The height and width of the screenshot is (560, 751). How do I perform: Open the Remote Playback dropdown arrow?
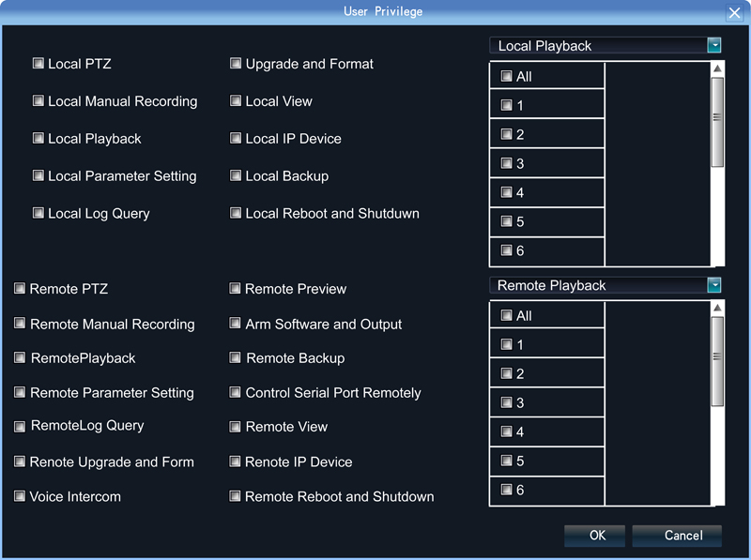click(x=714, y=285)
